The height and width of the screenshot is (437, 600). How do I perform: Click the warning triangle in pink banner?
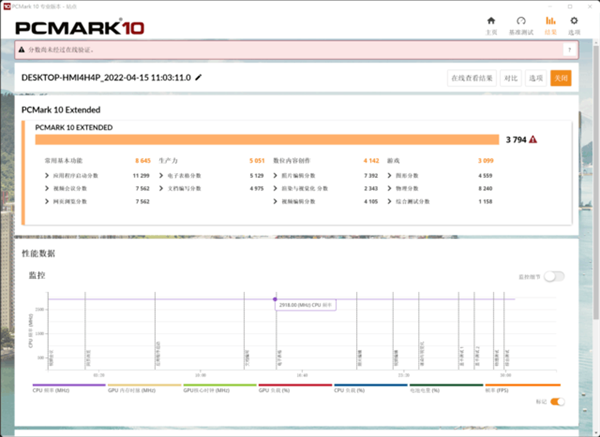[23, 49]
